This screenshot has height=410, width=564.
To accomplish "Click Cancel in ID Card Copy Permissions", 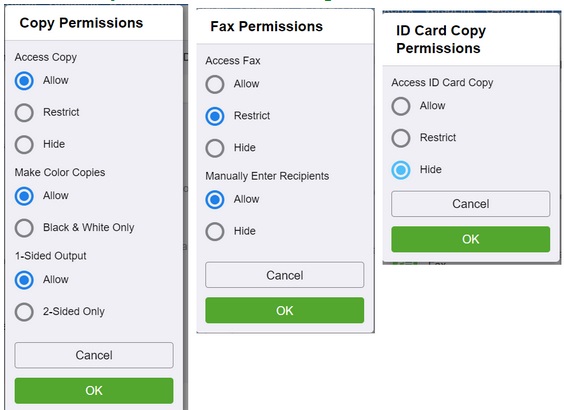I will (470, 204).
